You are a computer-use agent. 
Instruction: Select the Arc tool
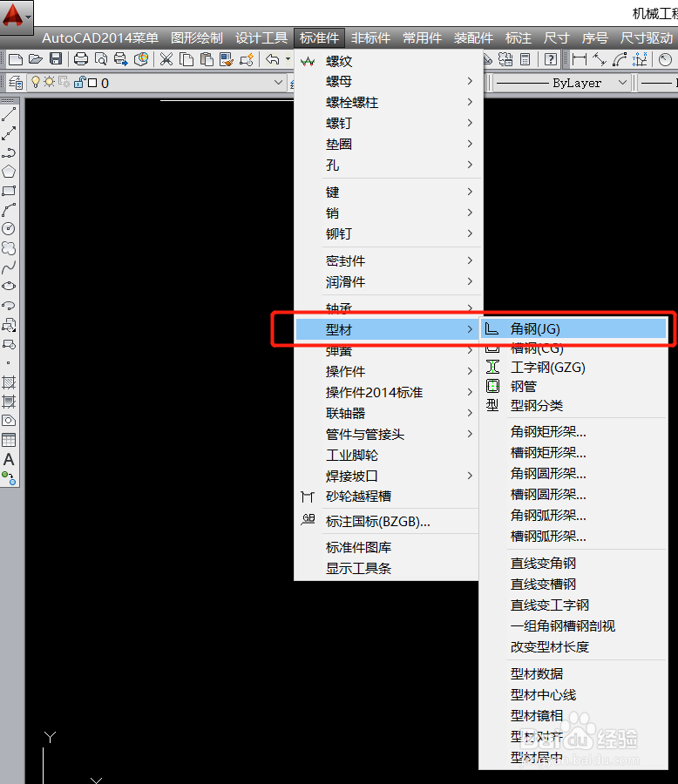(x=9, y=210)
